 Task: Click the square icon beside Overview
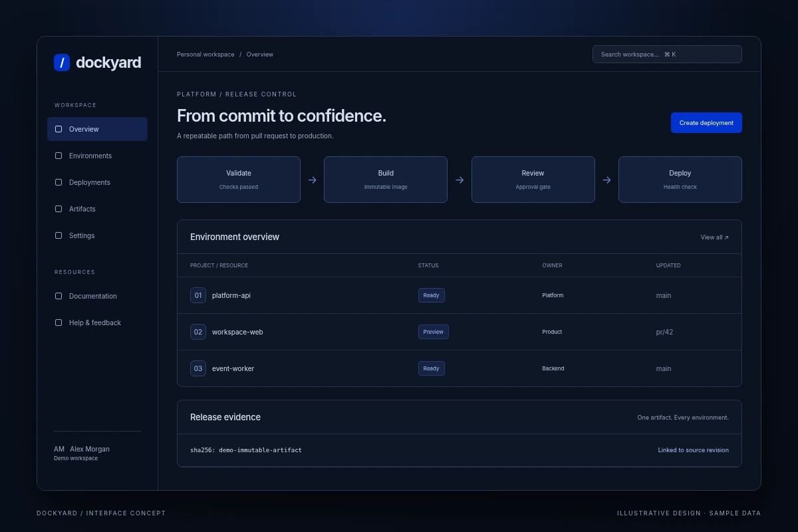[x=59, y=129]
